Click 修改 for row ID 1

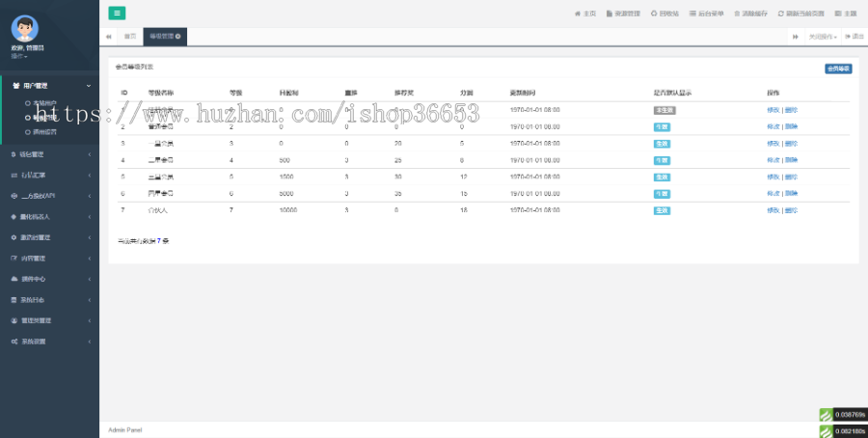[773, 110]
